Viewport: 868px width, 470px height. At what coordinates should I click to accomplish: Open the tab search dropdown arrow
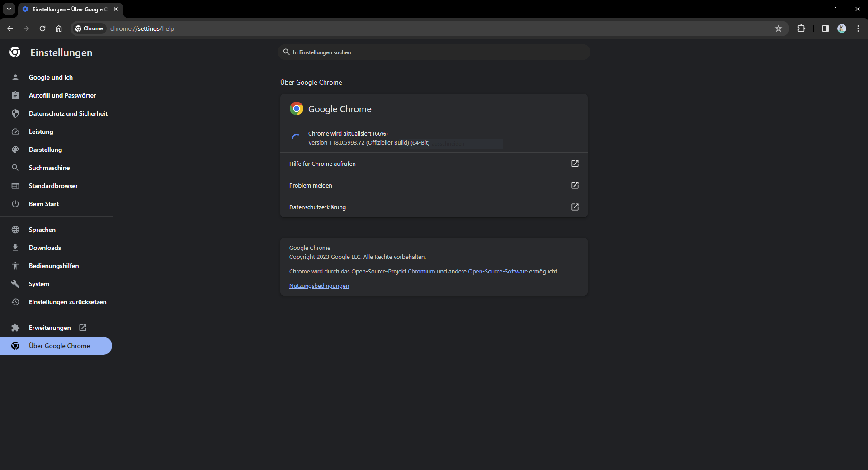(9, 9)
